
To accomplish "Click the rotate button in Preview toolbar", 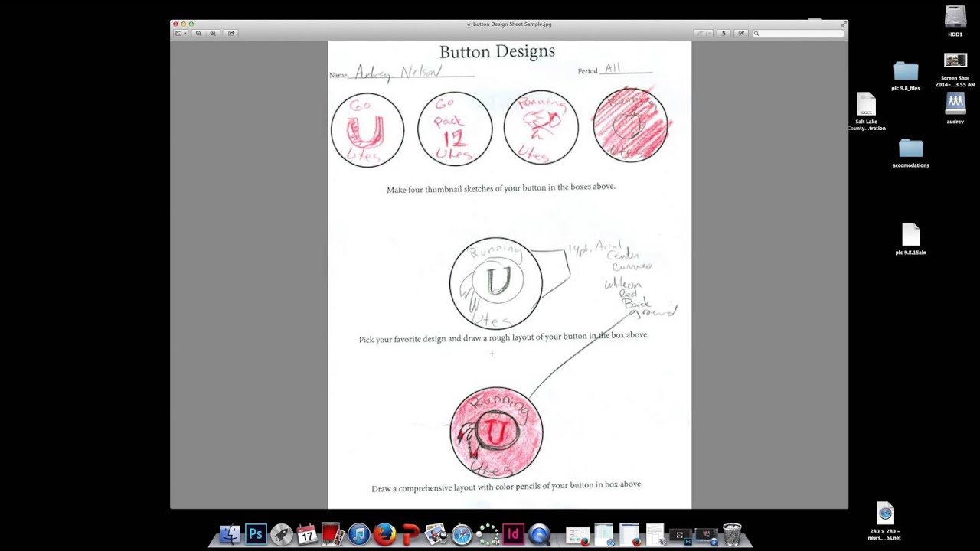I will click(724, 33).
